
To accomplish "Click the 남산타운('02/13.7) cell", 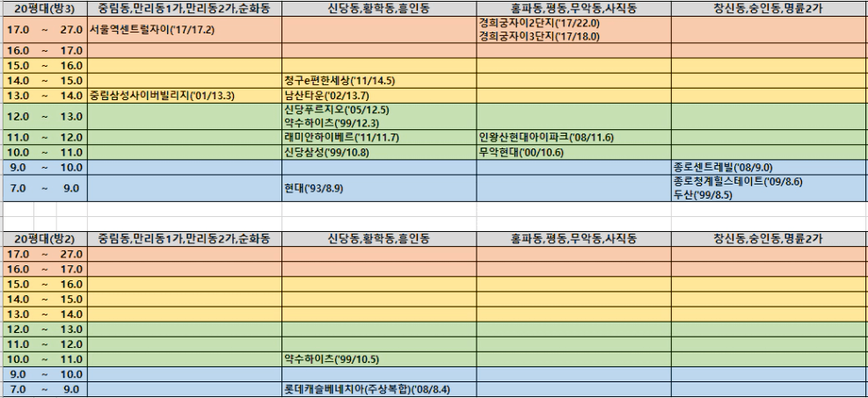I will click(379, 96).
